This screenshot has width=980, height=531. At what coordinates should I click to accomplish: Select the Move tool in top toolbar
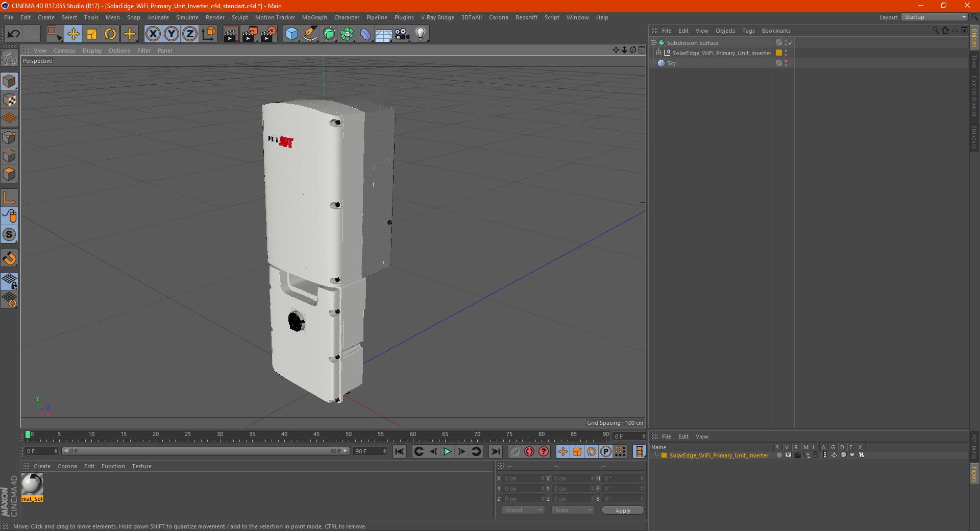click(73, 34)
